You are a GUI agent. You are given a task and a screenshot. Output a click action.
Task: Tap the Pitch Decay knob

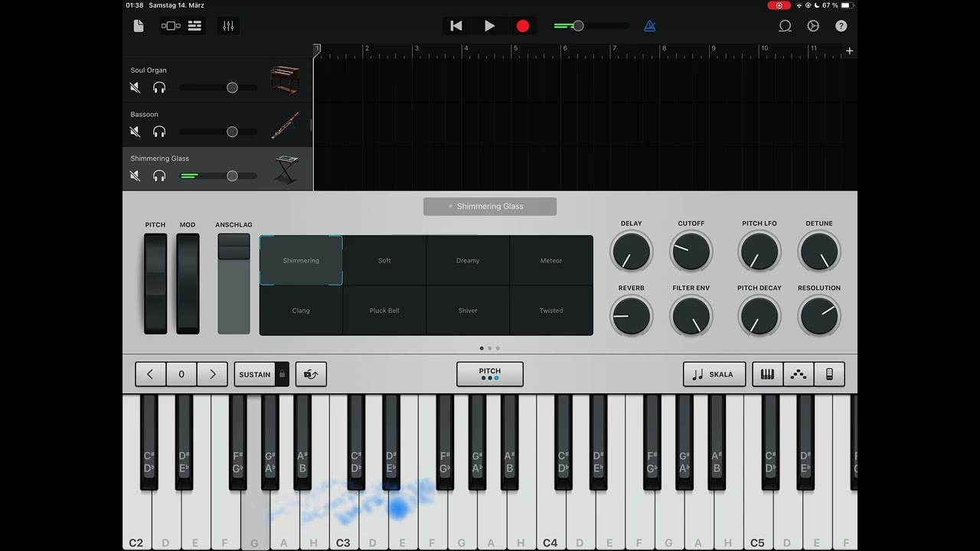click(759, 315)
